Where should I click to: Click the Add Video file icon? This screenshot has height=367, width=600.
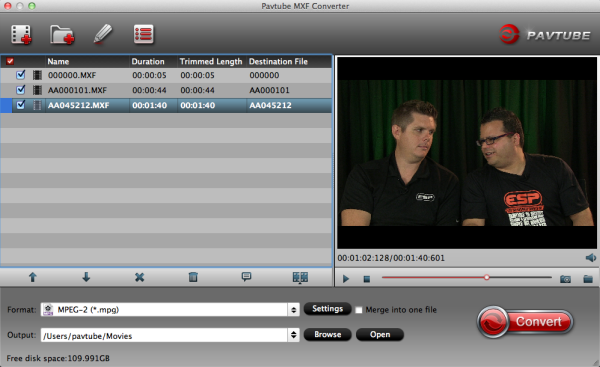pyautogui.click(x=21, y=34)
